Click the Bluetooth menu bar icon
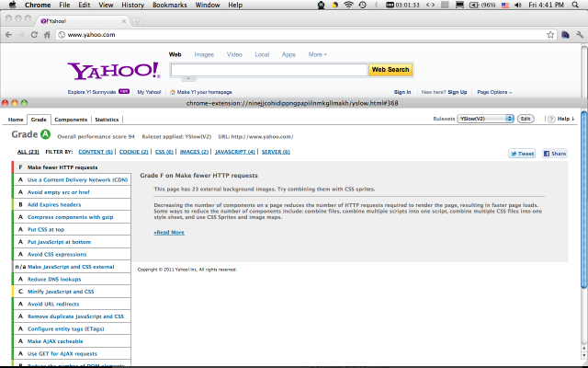Screen dimensions: 588x368 tap(376, 5)
